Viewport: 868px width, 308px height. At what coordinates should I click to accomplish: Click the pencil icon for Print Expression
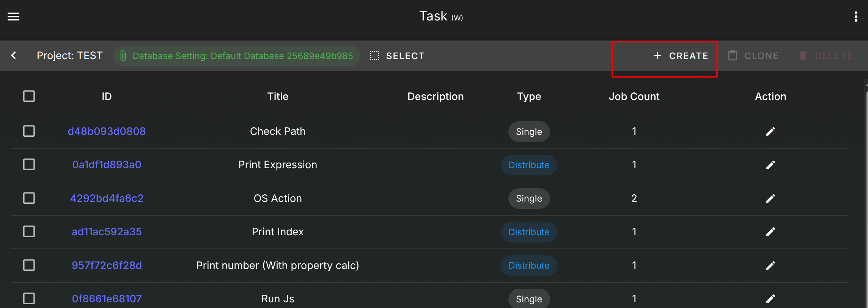point(770,165)
